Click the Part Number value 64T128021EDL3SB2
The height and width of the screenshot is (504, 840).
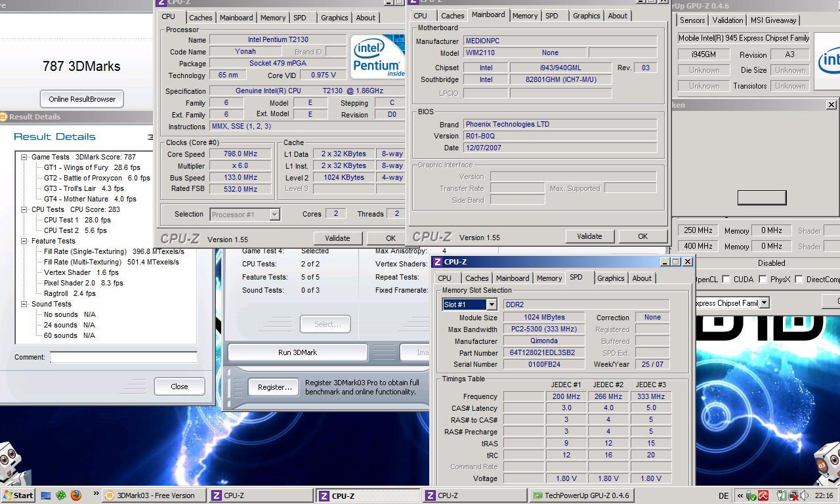[x=543, y=352]
